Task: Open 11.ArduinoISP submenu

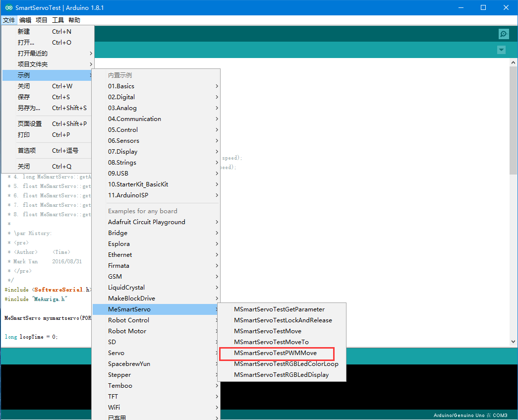Action: pos(156,195)
